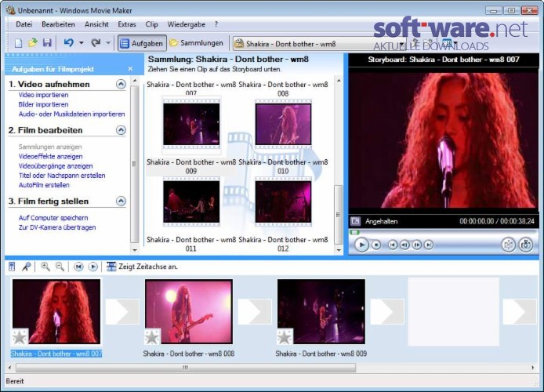Click the full screen icon beside Angehalten
The image size is (544, 392).
pos(355,221)
